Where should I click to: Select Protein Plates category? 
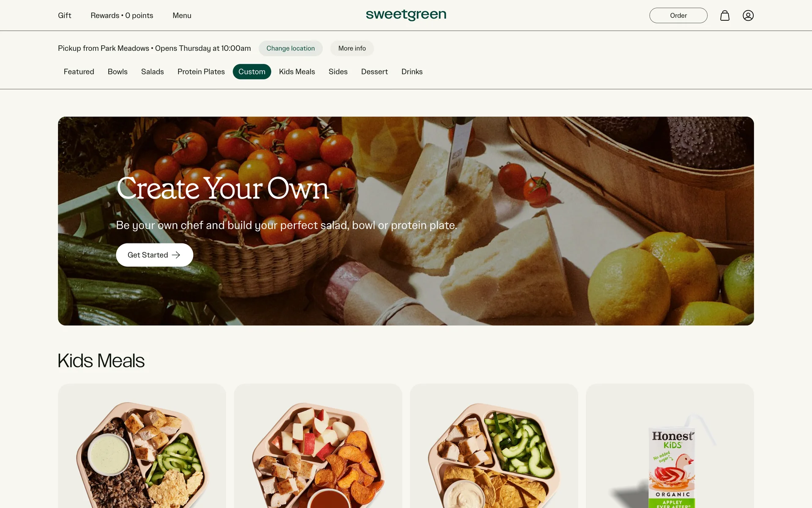[201, 72]
